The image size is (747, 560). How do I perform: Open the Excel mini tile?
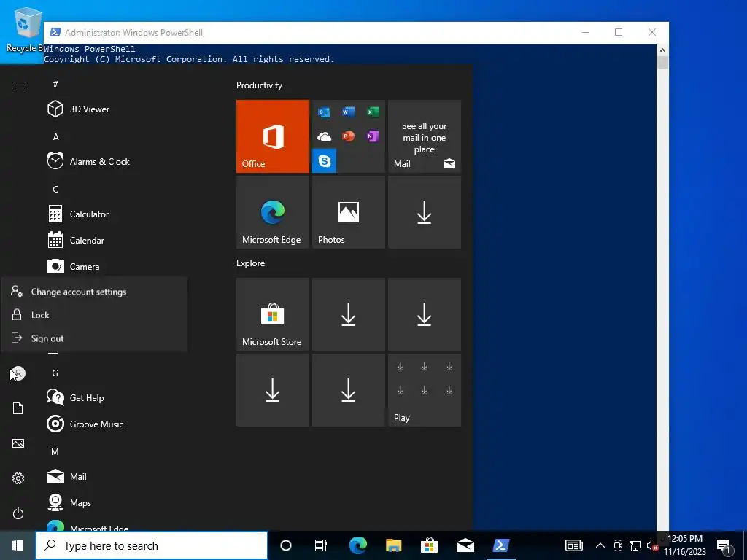click(373, 112)
